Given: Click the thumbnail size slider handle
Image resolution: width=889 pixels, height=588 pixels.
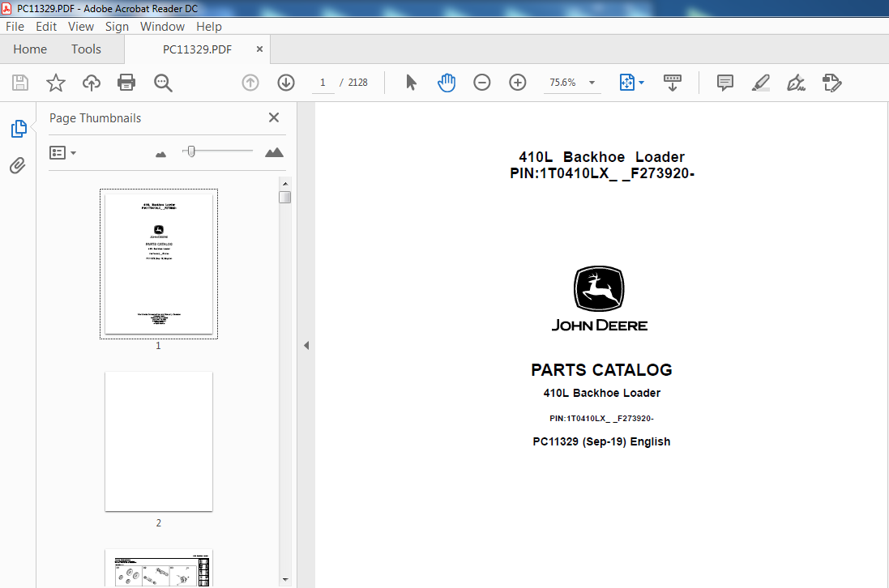Looking at the screenshot, I should click(x=191, y=151).
